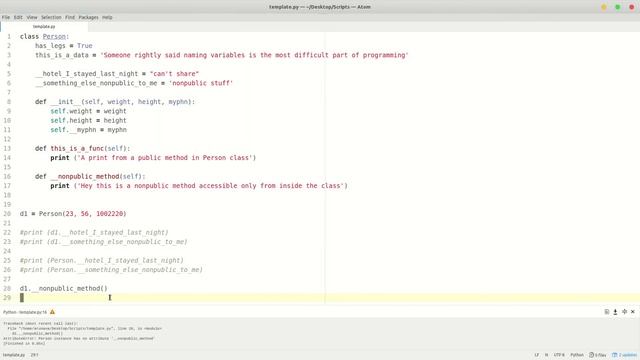Click 'self.__myphn = myphn' on line 11
This screenshot has height=360, width=640.
[89, 130]
